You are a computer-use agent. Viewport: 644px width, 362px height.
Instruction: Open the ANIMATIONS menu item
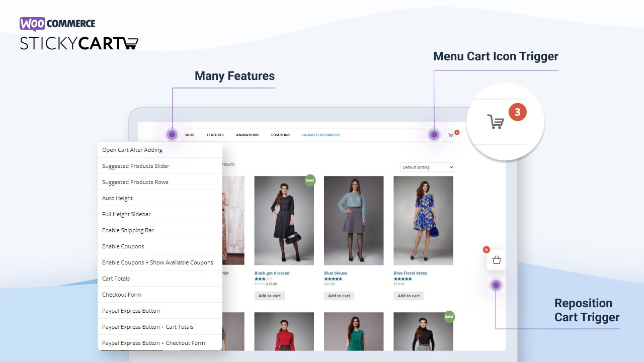pos(248,135)
